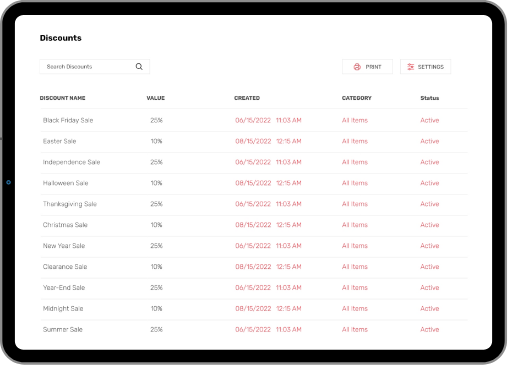Viewport: 508px width, 365px height.
Task: Click All Items for Midnight Sale
Action: pos(355,309)
